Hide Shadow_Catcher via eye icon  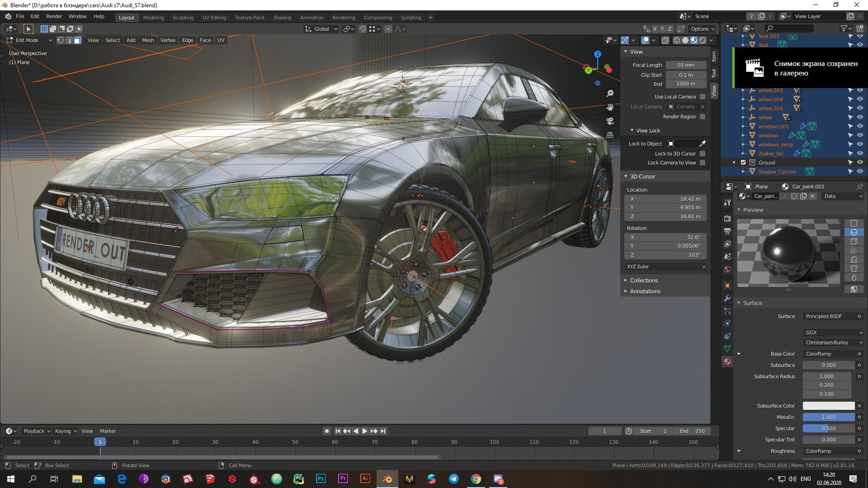[860, 172]
